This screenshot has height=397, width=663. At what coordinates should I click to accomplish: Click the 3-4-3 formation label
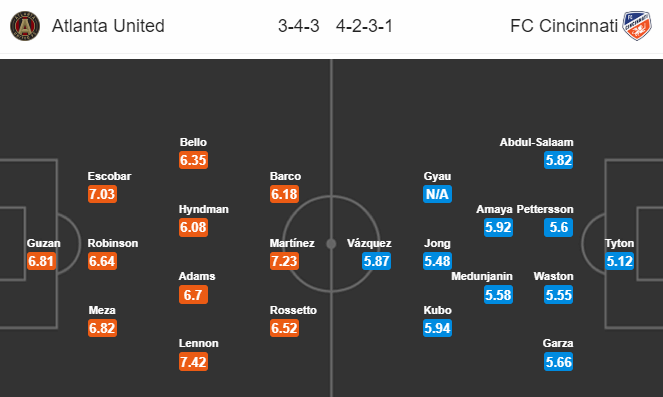tap(299, 26)
